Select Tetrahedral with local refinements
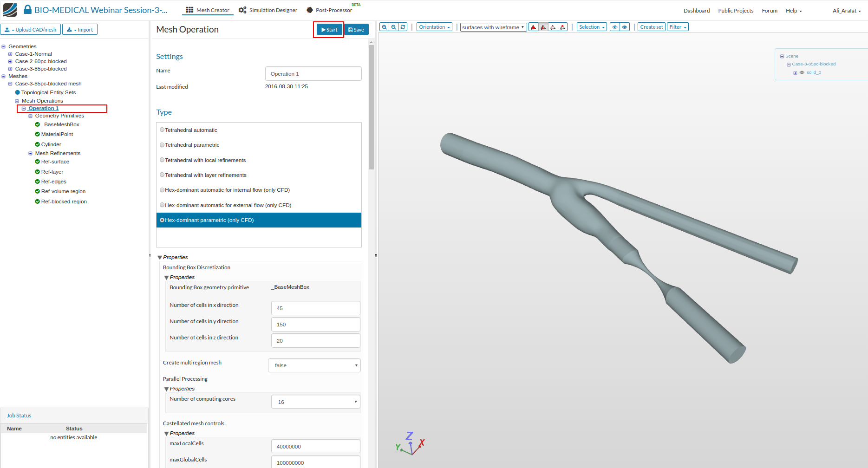This screenshot has width=868, height=468. [162, 160]
